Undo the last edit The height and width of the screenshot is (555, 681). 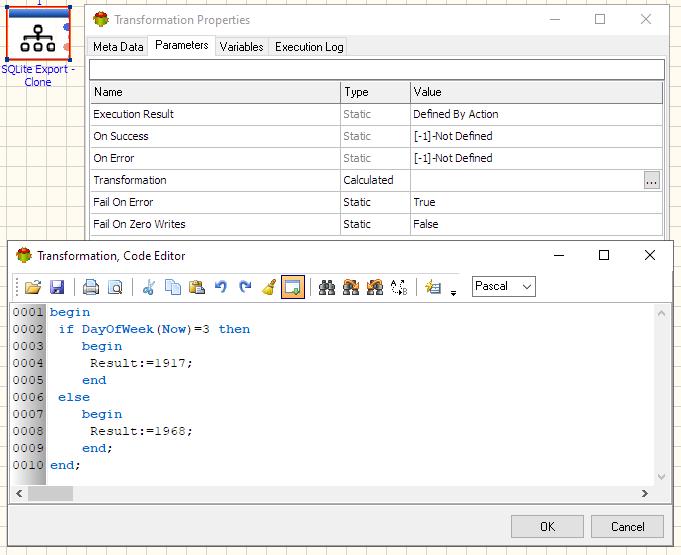click(x=221, y=287)
